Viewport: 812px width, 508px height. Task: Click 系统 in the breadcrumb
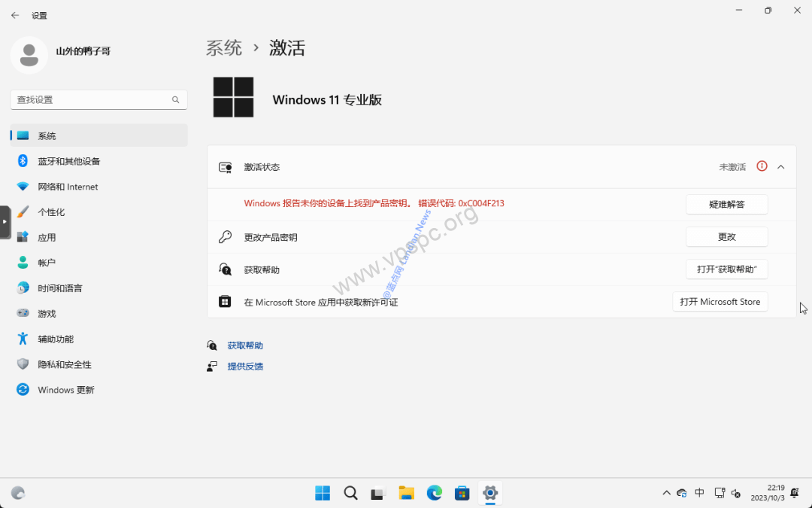coord(224,48)
